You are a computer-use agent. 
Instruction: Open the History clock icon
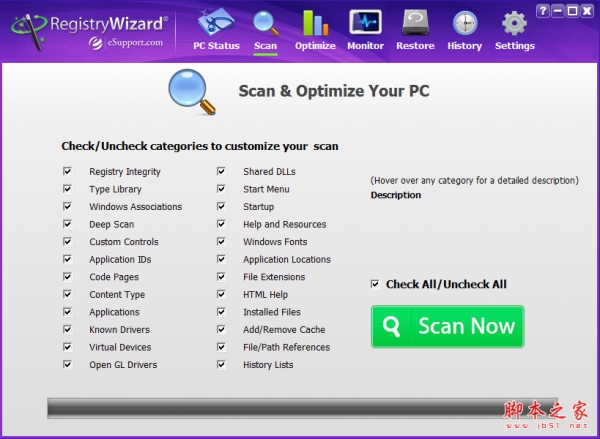(x=465, y=23)
